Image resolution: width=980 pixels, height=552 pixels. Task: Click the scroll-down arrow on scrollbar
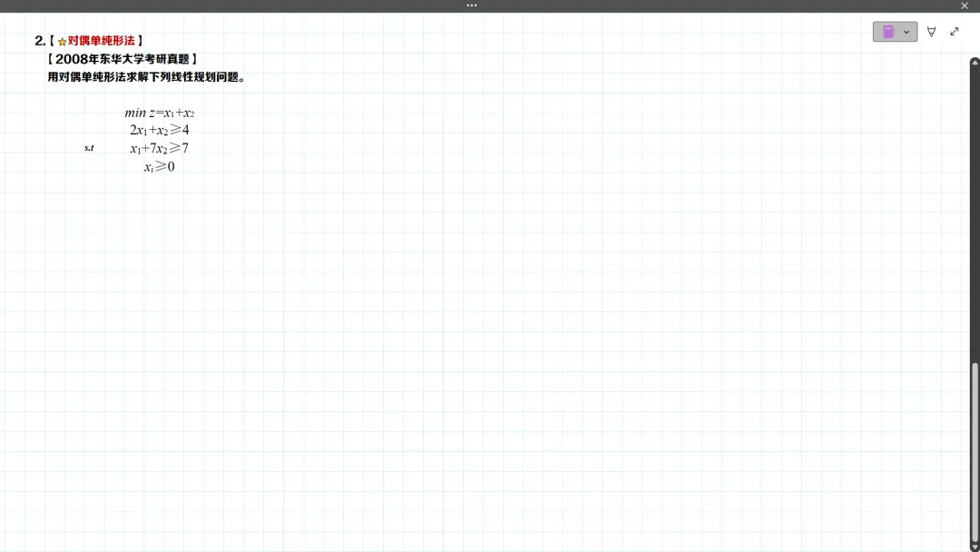click(975, 547)
